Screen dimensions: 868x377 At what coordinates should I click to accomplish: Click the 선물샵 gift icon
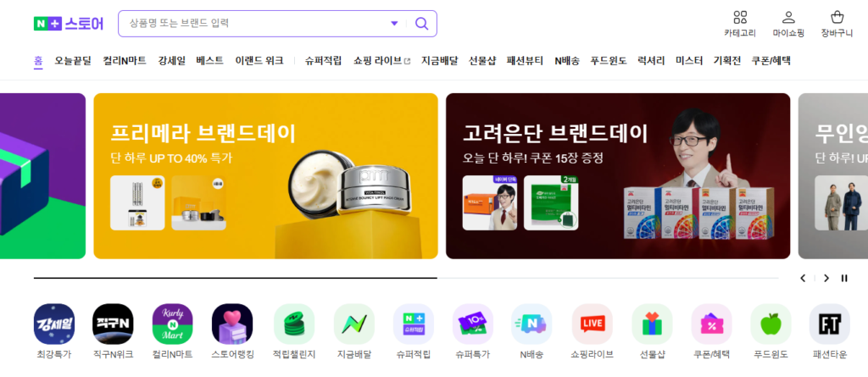tap(652, 324)
